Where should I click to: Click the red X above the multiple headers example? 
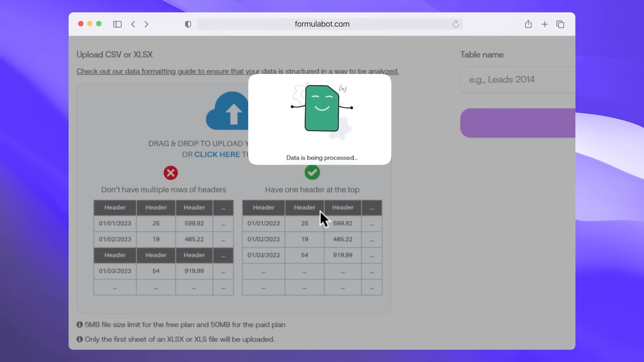pos(170,172)
